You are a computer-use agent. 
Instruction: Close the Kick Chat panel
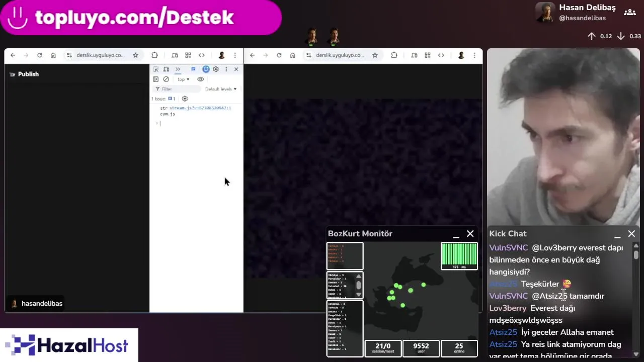[632, 234]
